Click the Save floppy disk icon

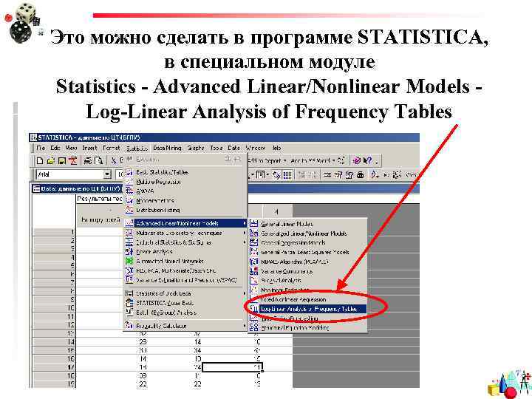[62, 160]
